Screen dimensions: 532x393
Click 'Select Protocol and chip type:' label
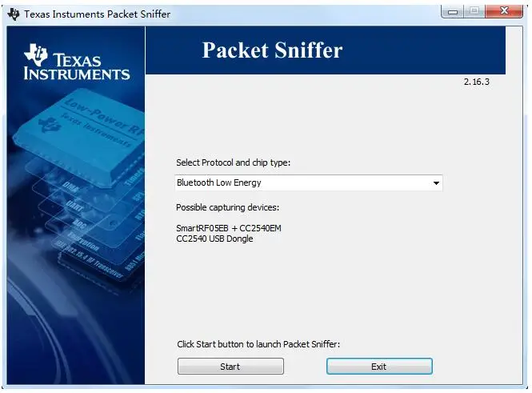tap(233, 162)
